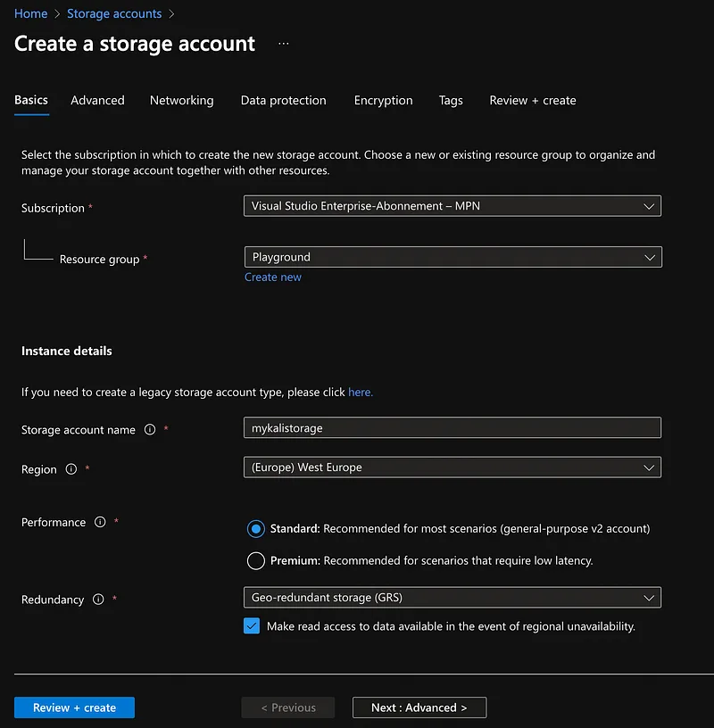Click Create new under Resource group
Image resolution: width=714 pixels, height=728 pixels.
(x=272, y=277)
